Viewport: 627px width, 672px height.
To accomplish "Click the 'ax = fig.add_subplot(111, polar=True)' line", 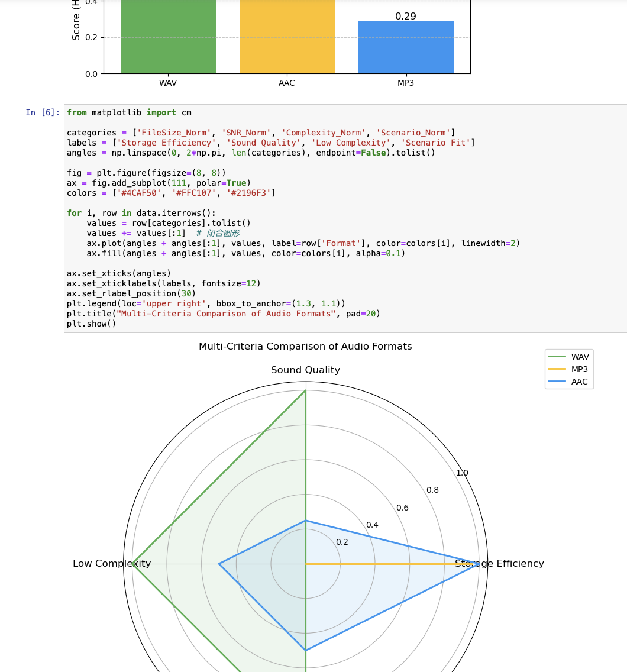I will pyautogui.click(x=159, y=183).
